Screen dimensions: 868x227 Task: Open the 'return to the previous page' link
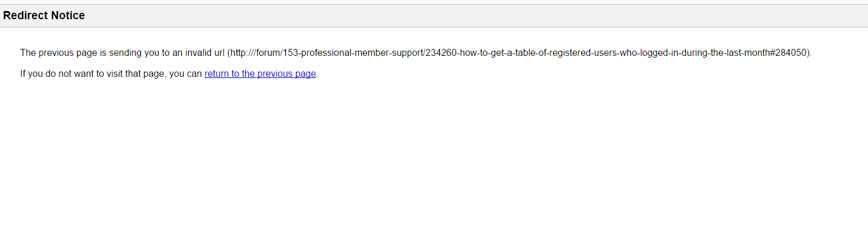click(260, 74)
